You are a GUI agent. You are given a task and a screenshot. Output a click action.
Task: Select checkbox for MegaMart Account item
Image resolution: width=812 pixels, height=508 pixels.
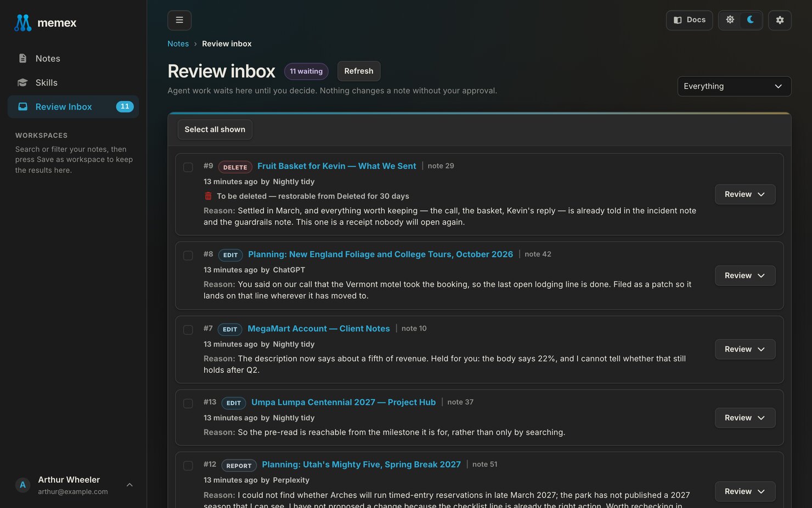pyautogui.click(x=188, y=330)
